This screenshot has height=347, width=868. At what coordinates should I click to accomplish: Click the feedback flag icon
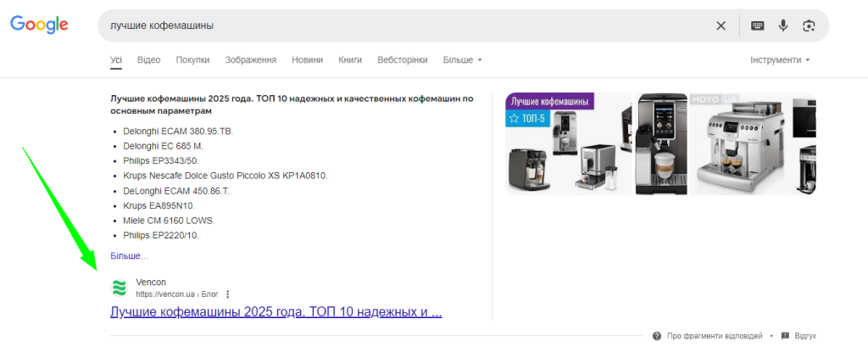pos(785,335)
